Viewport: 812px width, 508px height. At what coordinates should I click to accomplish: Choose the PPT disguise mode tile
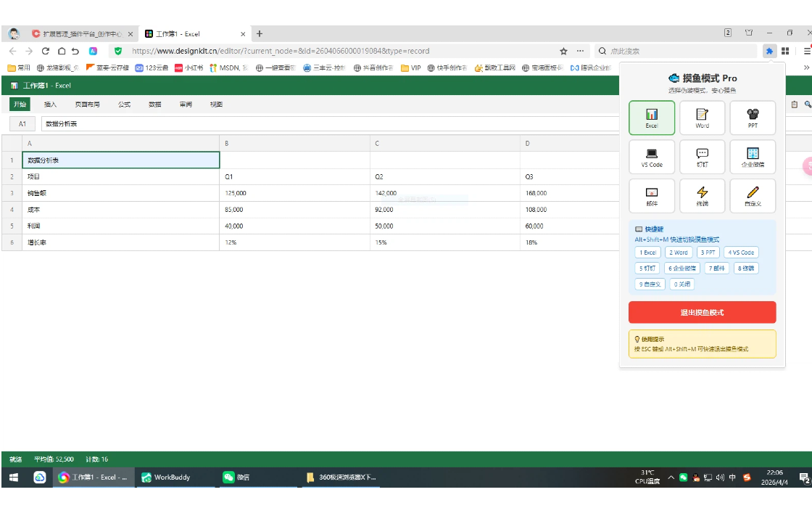click(753, 118)
